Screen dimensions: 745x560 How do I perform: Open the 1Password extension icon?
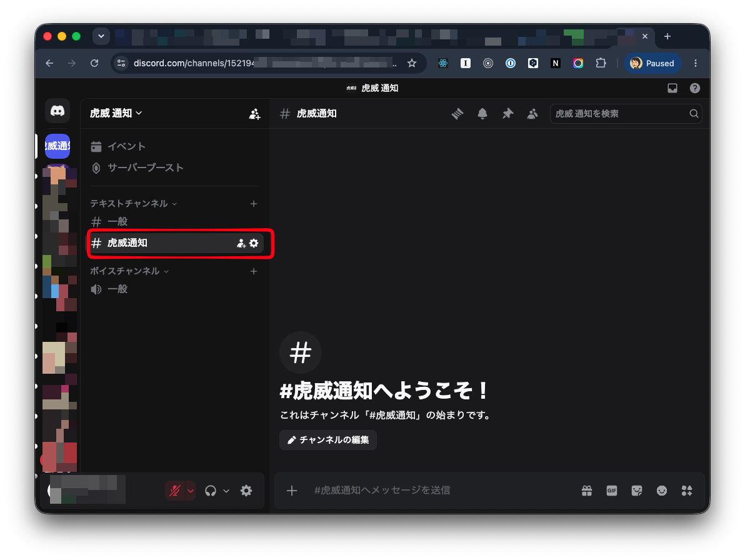[510, 63]
